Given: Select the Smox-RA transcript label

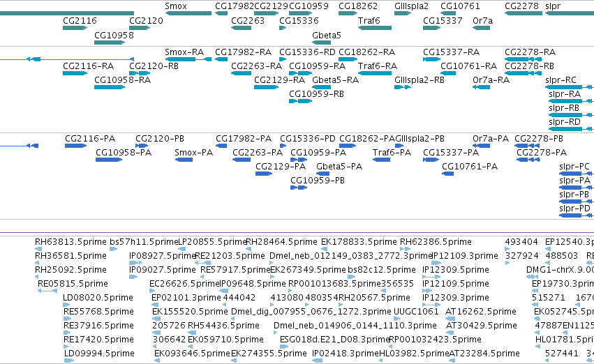Looking at the screenshot, I should pyautogui.click(x=184, y=52).
